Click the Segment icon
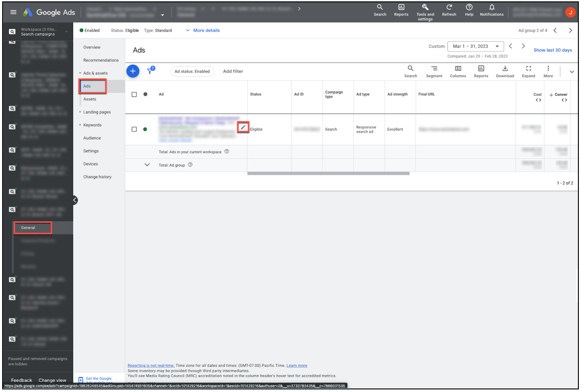Image resolution: width=581 pixels, height=392 pixels. (434, 70)
